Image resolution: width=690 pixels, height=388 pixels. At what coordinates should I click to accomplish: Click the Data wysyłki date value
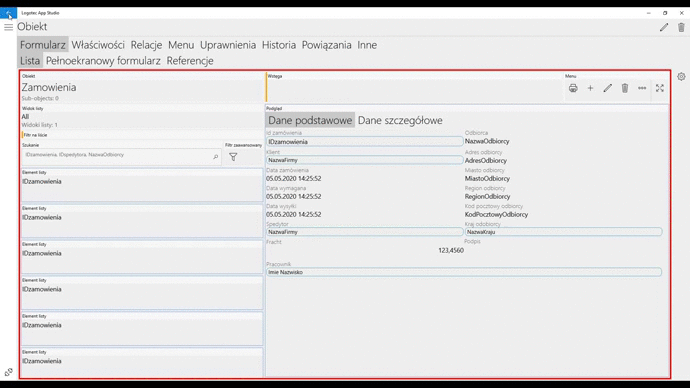pos(294,215)
